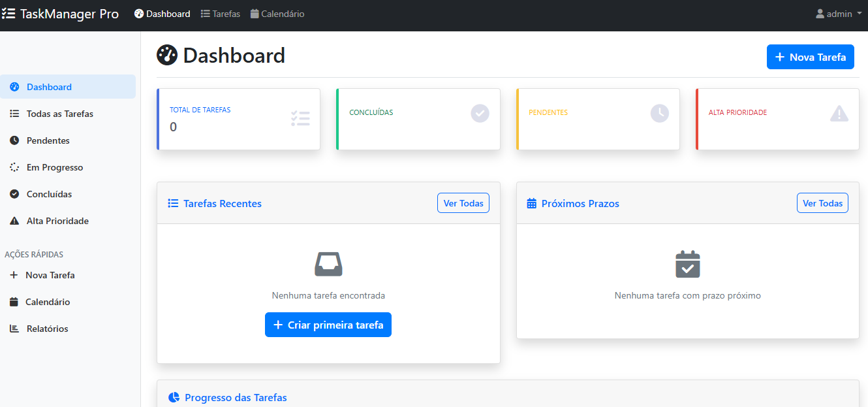Click the Criar primeira tarefa button
868x407 pixels.
click(x=328, y=325)
